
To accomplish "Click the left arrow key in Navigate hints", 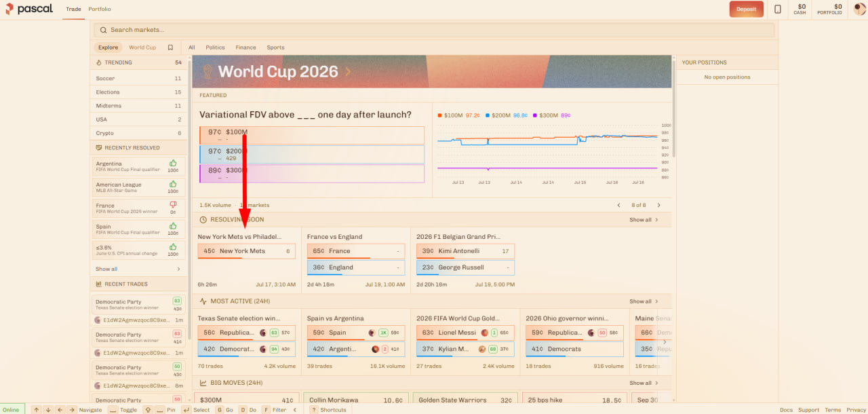I will [60, 410].
